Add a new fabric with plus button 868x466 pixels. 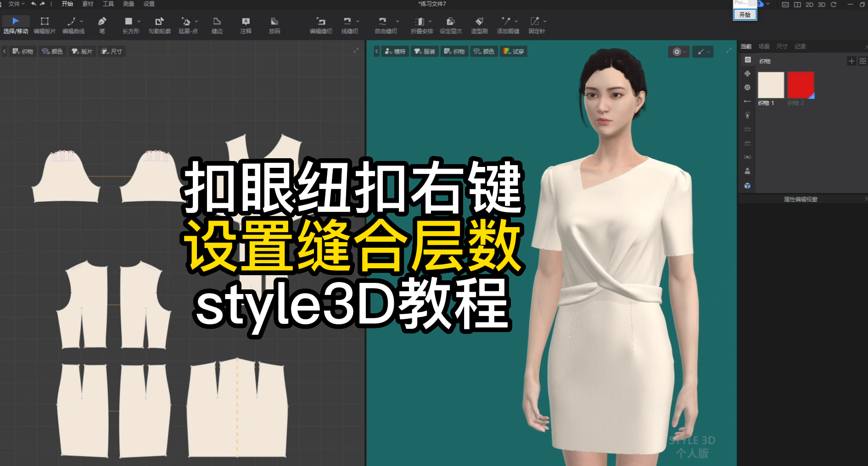pyautogui.click(x=851, y=61)
